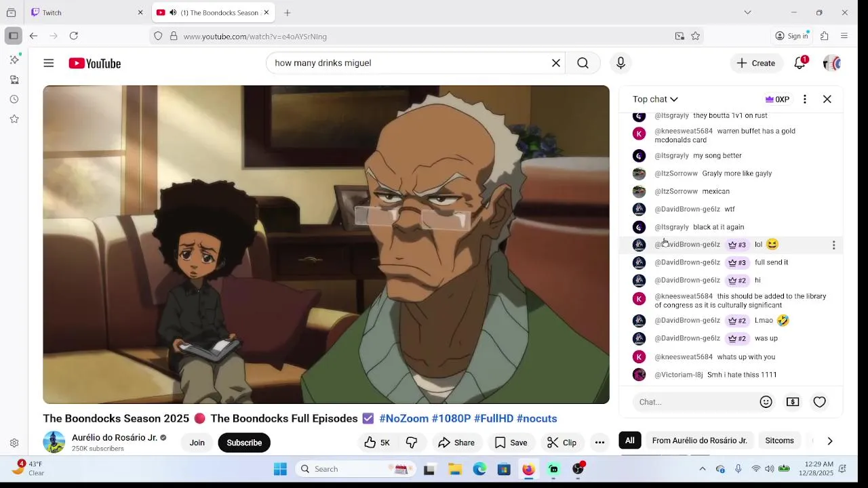Viewport: 868px width, 488px height.
Task: Open the #nocuts hashtag link
Action: click(536, 419)
